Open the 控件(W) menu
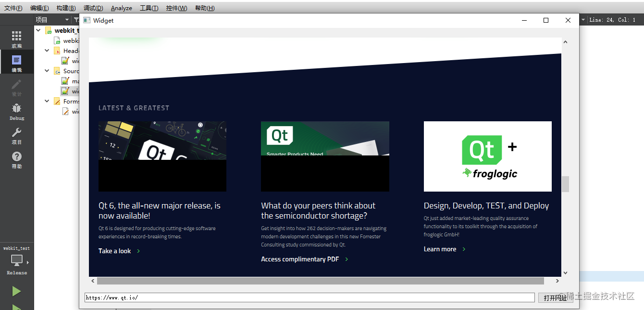The height and width of the screenshot is (310, 644). pos(176,8)
